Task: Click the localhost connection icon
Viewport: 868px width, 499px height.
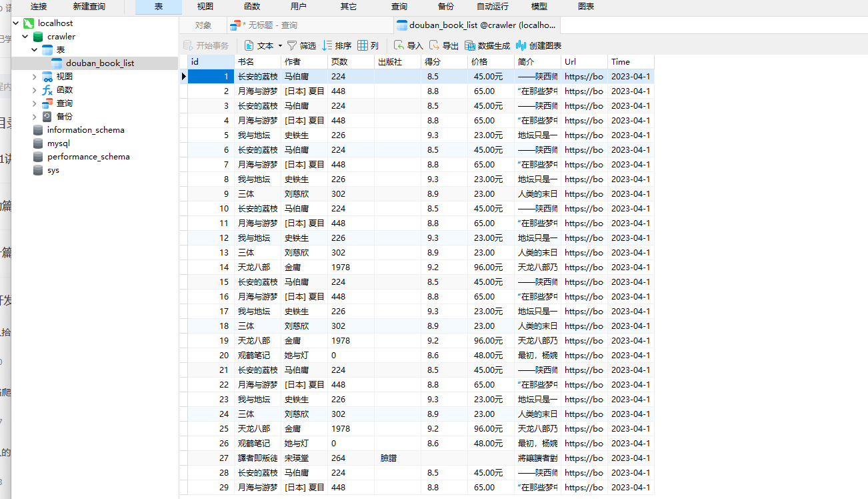Action: tap(28, 23)
